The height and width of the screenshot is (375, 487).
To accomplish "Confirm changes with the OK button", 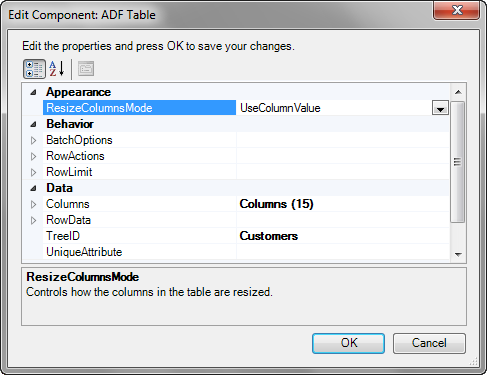I will [x=348, y=343].
